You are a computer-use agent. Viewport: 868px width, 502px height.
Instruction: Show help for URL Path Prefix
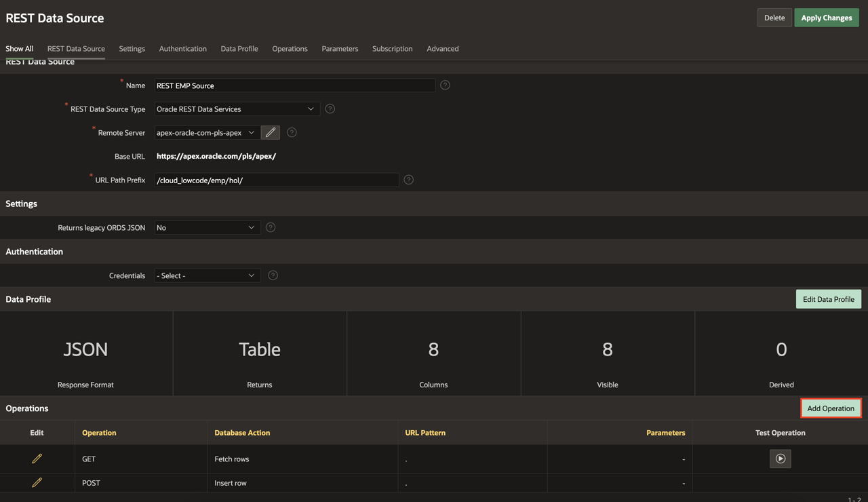point(408,180)
